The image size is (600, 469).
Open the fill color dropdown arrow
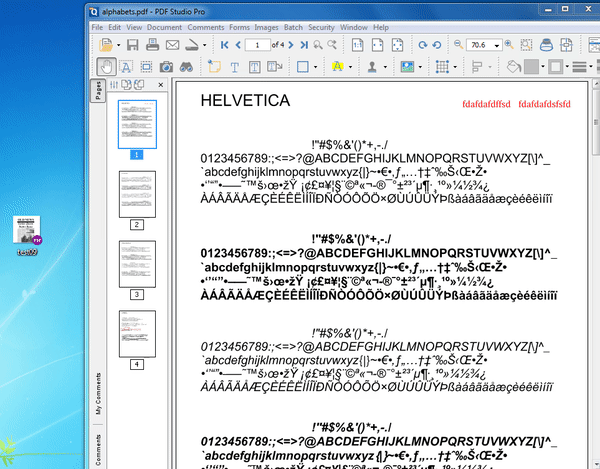click(543, 67)
